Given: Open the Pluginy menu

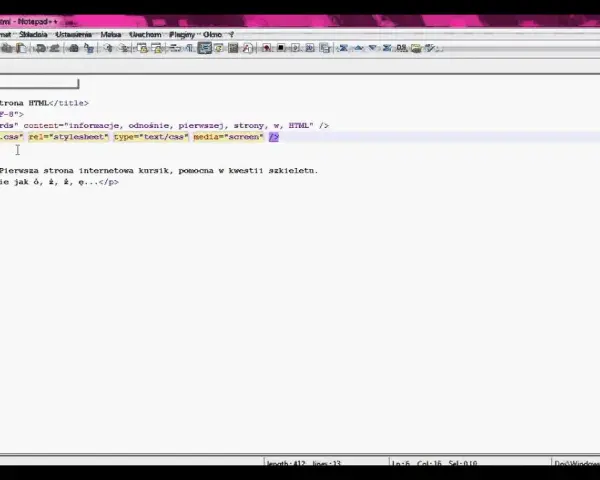Looking at the screenshot, I should [x=182, y=34].
